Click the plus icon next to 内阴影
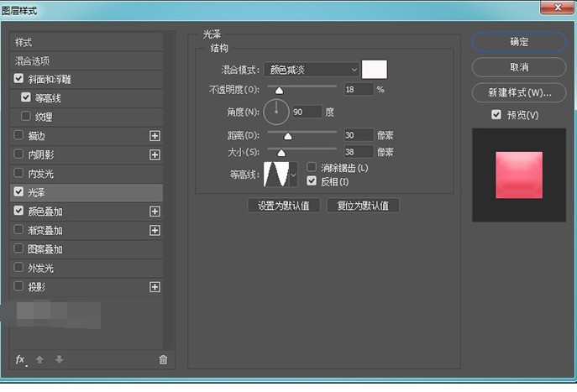Image resolution: width=577 pixels, height=392 pixels. pyautogui.click(x=155, y=154)
